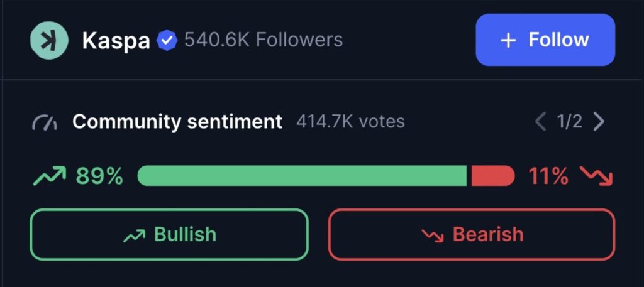This screenshot has height=287, width=644.
Task: Select the Community sentiment heading
Action: point(177,121)
